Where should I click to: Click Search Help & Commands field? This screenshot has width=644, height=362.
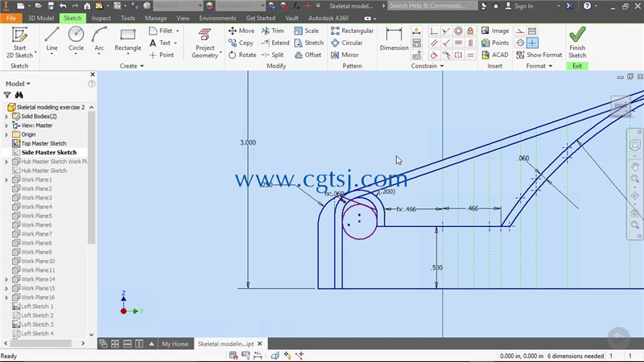coord(432,6)
